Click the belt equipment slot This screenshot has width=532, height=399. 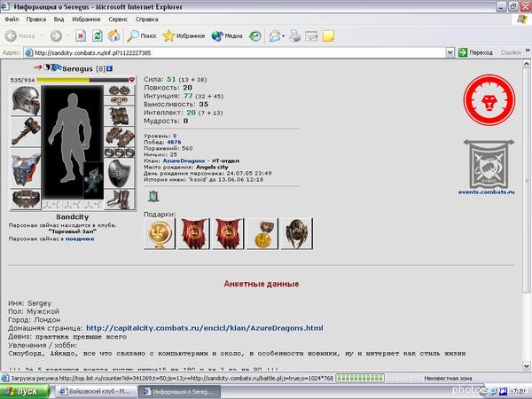26,199
